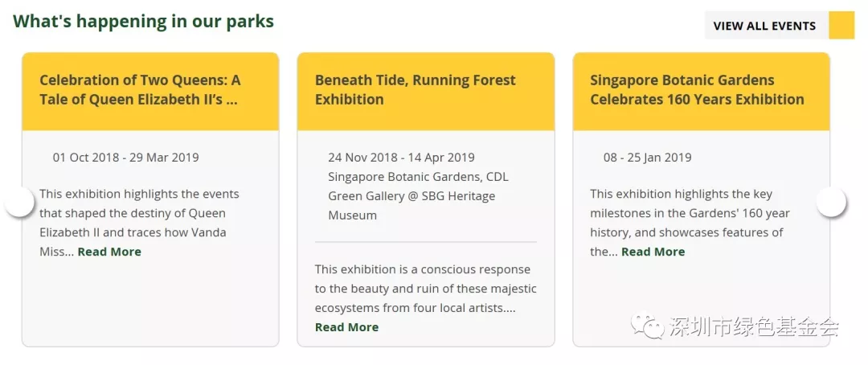Select the 08 - 25 Jan 2019 date
The image size is (868, 365).
click(x=647, y=158)
